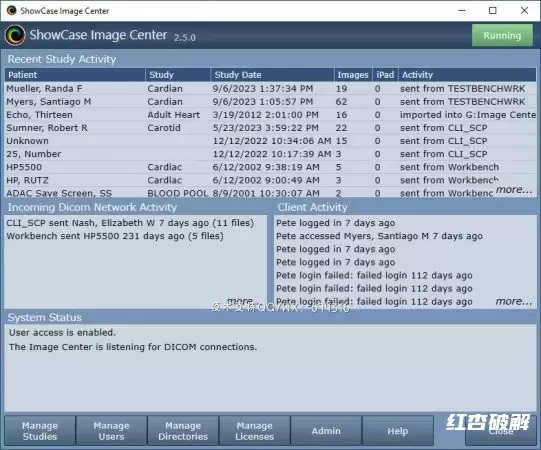The height and width of the screenshot is (450, 541).
Task: Open Manage Users
Action: 111,431
